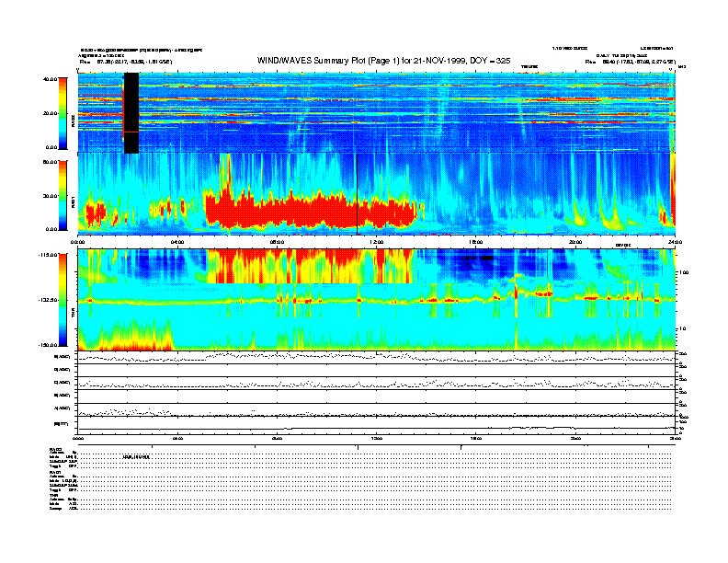Image resolution: width=728 pixels, height=563 pixels.
Task: Click the vertical TNR axis label beside spectrogram
Action: (x=73, y=315)
